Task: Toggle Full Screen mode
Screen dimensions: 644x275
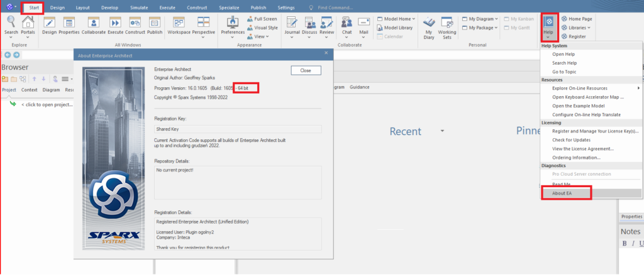Action: click(x=262, y=19)
